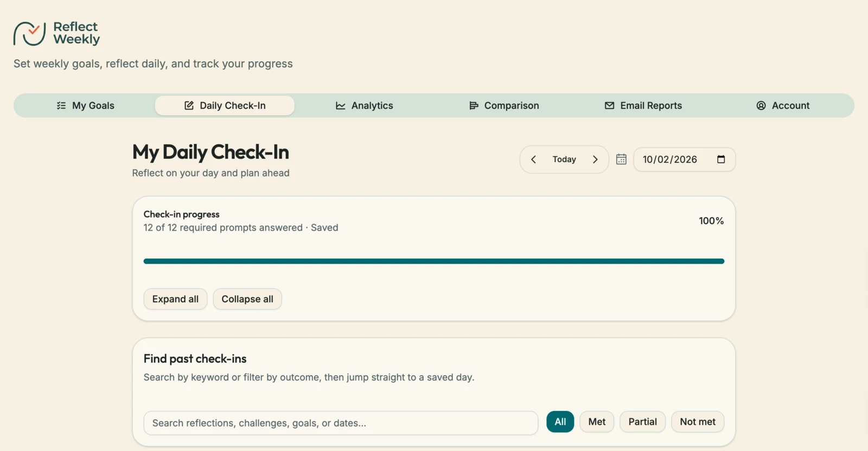This screenshot has height=451, width=868.
Task: Click the Expand all button
Action: click(x=175, y=299)
